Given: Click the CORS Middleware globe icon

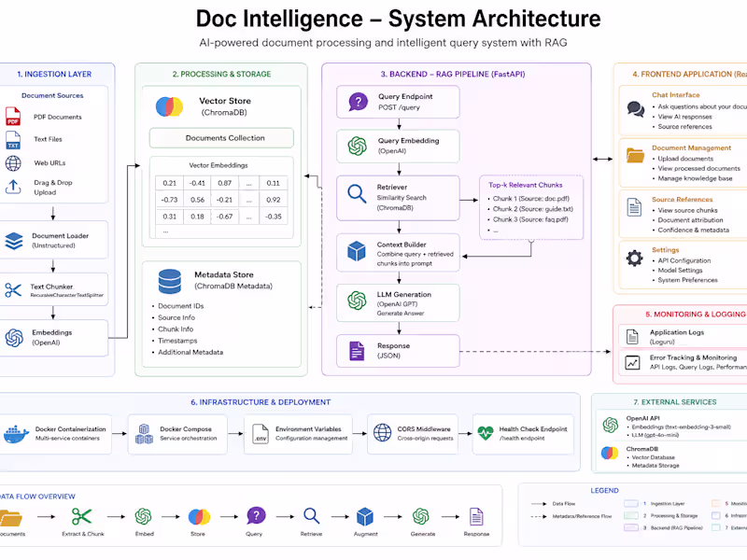Looking at the screenshot, I should [382, 433].
